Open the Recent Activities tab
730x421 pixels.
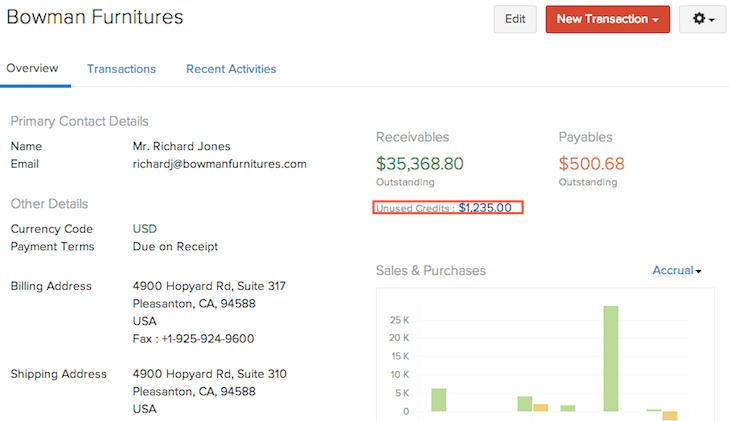(x=231, y=69)
